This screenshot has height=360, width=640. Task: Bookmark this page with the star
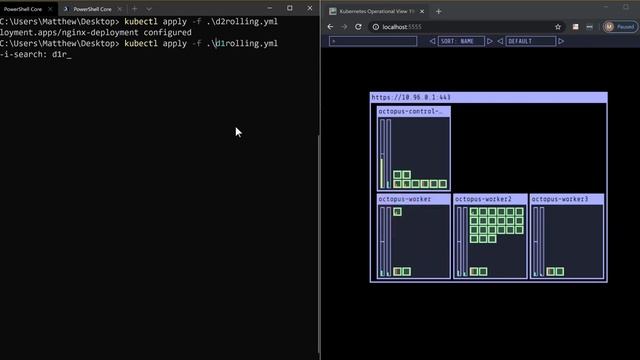[558, 27]
